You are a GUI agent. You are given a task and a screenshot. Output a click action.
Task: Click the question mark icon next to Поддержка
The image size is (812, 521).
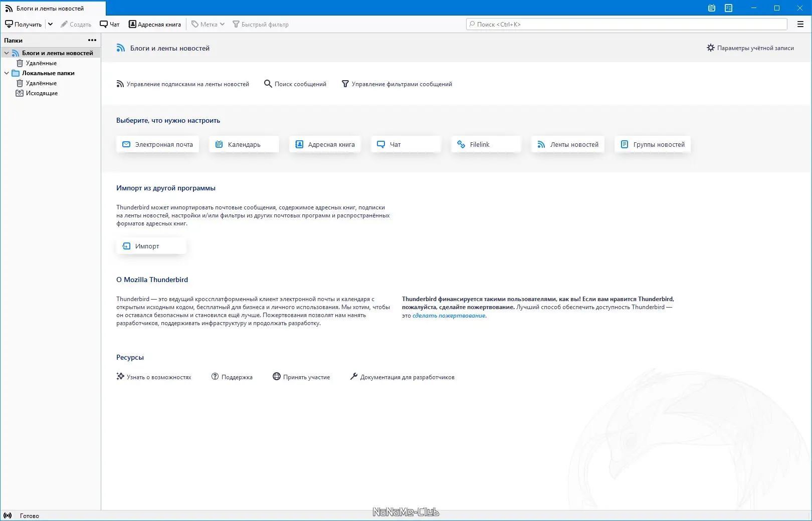click(x=215, y=377)
